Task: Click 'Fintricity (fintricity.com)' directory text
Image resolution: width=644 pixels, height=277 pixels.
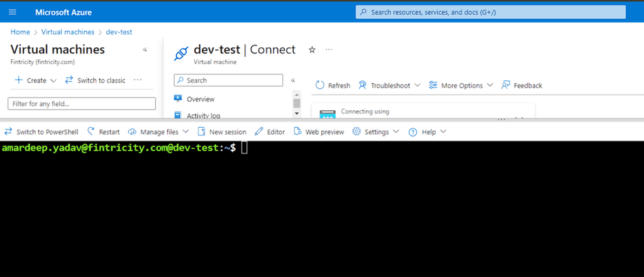Action: 43,62
